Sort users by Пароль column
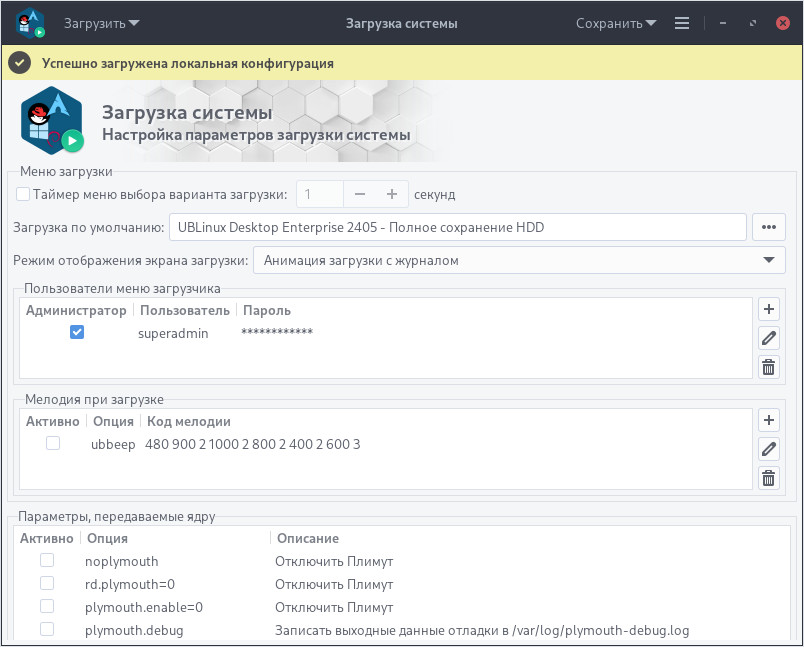This screenshot has width=804, height=647. 267,311
